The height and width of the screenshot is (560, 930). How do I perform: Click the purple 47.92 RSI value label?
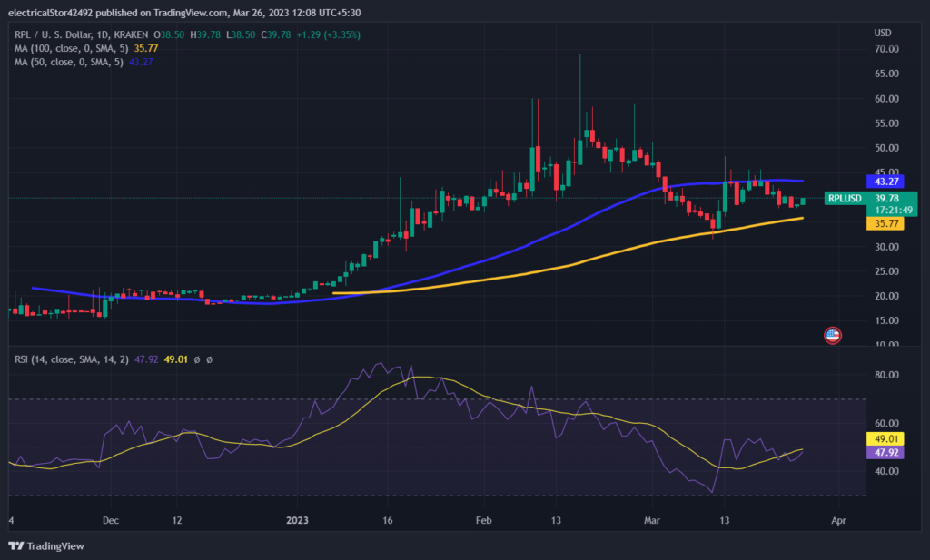pos(885,453)
